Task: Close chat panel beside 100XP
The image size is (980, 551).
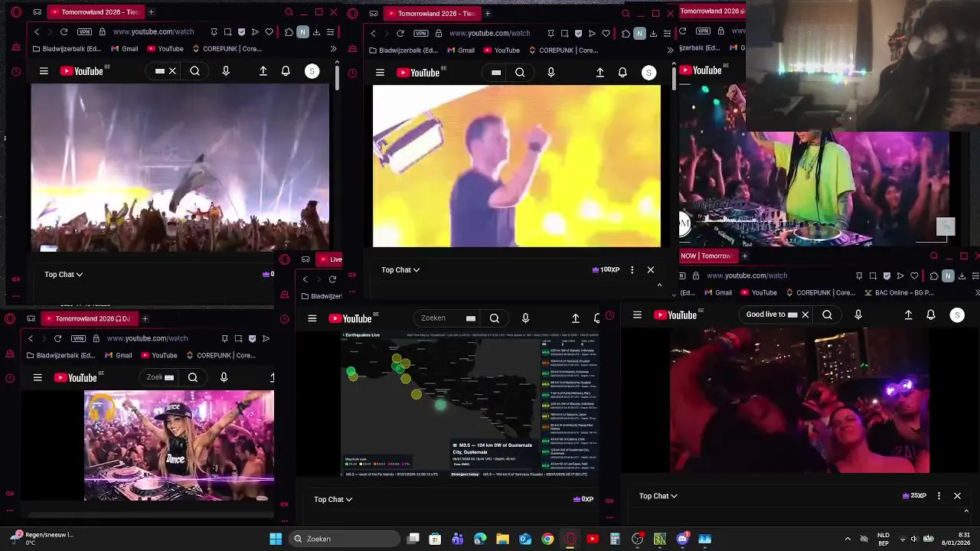Action: click(651, 269)
